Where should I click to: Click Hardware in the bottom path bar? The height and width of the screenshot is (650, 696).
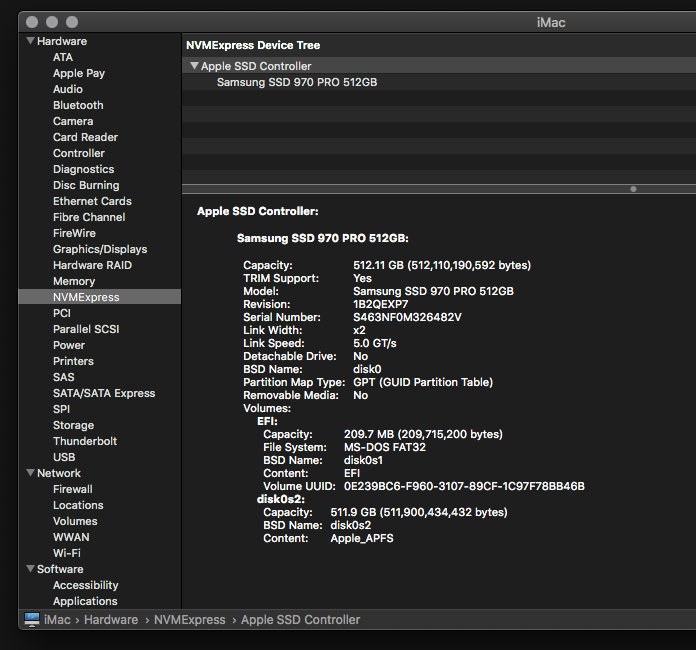click(x=111, y=620)
